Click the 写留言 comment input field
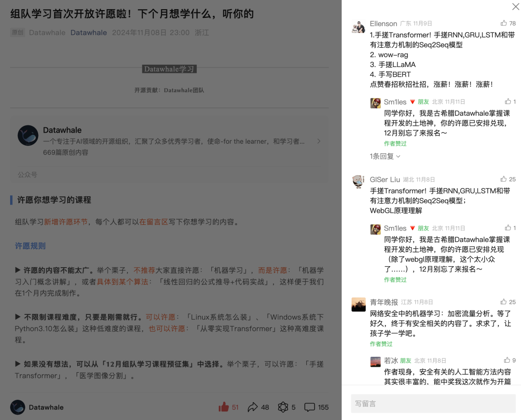The image size is (521, 420). [x=433, y=404]
